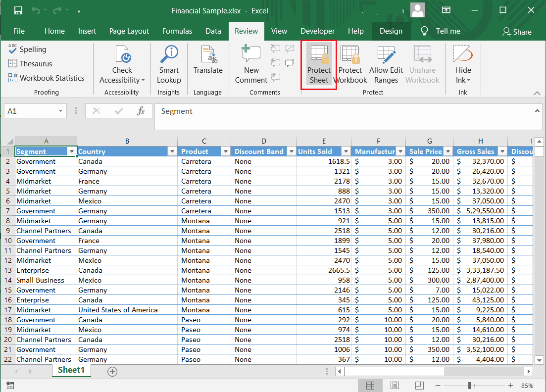Click the Share button
The height and width of the screenshot is (392, 546).
click(x=516, y=32)
